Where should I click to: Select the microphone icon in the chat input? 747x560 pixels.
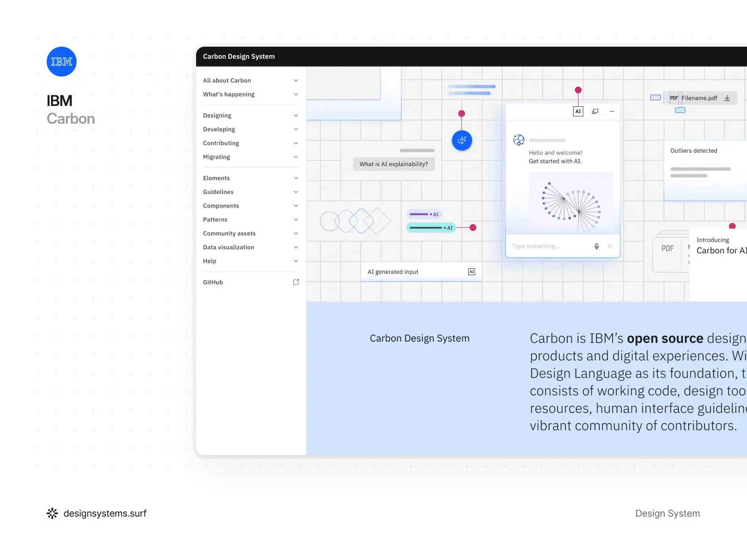[597, 246]
